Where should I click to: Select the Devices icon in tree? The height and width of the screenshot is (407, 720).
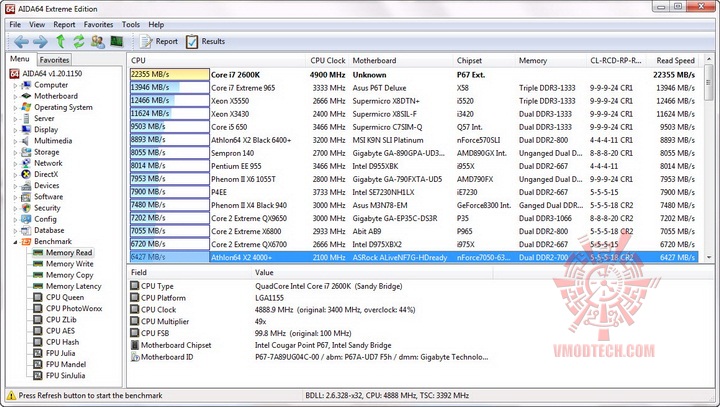26,186
